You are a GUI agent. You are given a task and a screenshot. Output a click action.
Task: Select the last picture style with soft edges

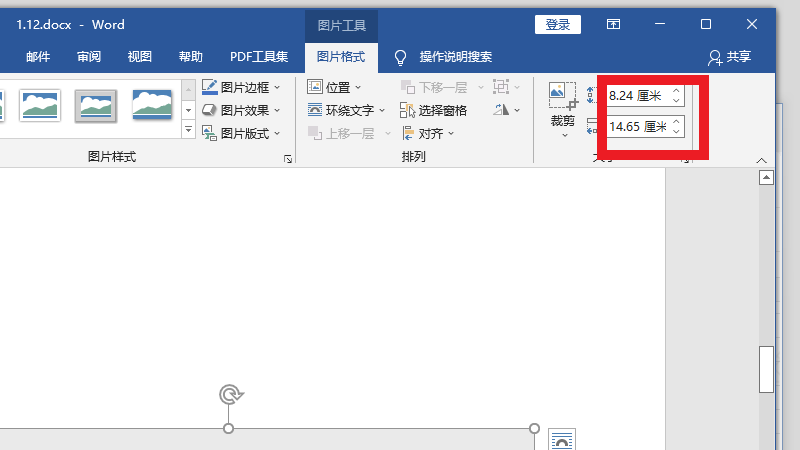152,104
